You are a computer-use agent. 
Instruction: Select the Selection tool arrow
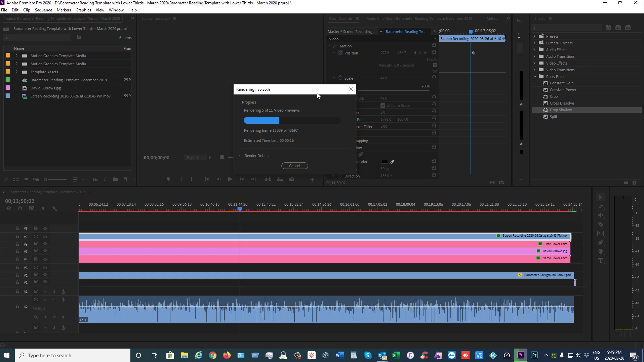coord(601,197)
